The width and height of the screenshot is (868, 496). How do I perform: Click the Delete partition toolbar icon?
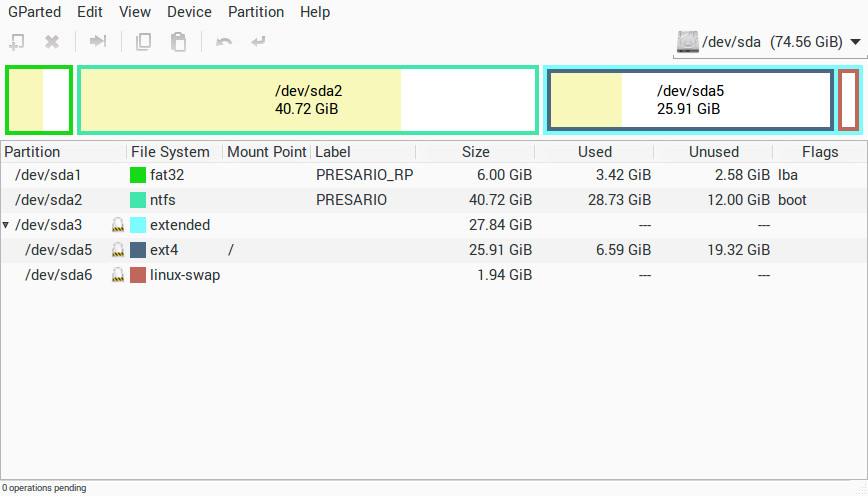[52, 42]
